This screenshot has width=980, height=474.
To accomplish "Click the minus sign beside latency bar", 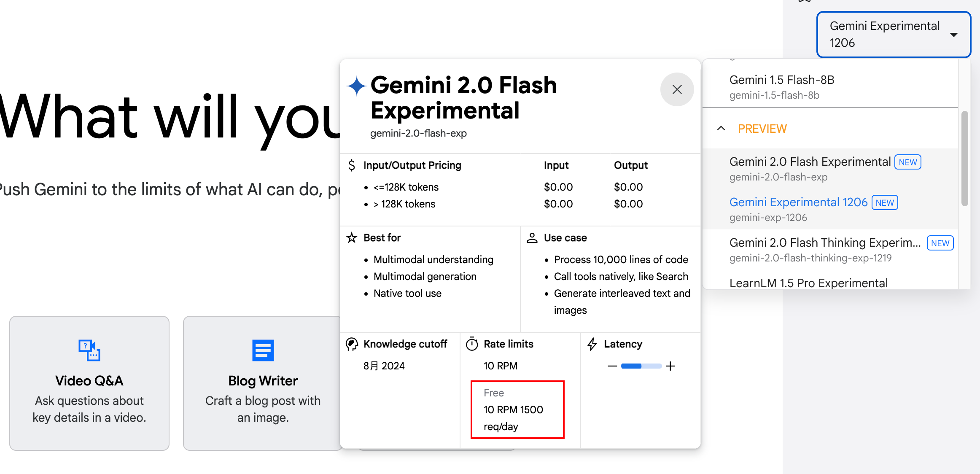I will (x=612, y=366).
